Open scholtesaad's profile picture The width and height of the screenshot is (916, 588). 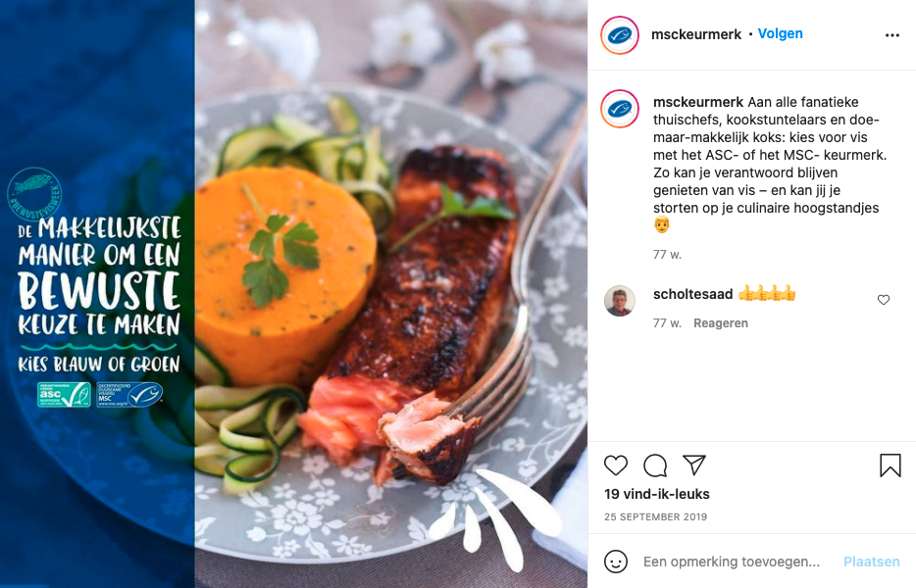[x=619, y=301]
